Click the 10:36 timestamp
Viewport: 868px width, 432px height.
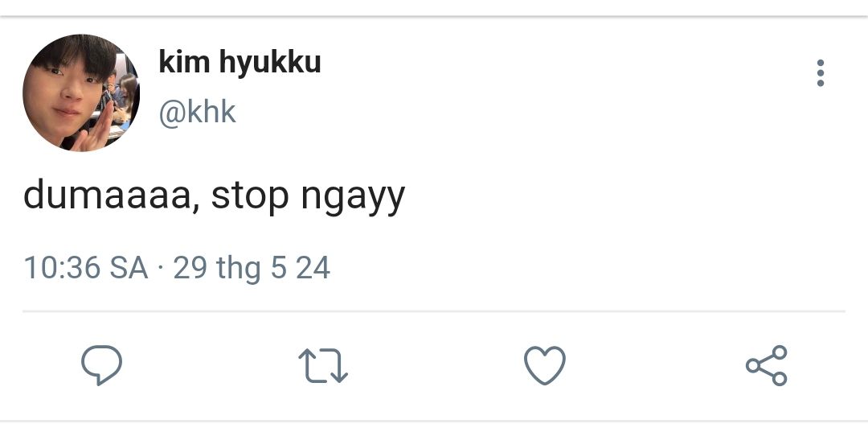[61, 268]
